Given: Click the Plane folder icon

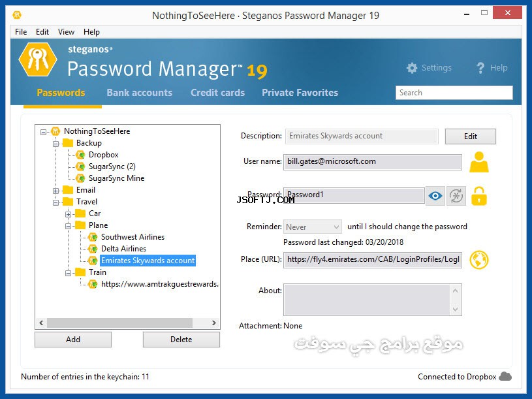Looking at the screenshot, I should click(80, 225).
